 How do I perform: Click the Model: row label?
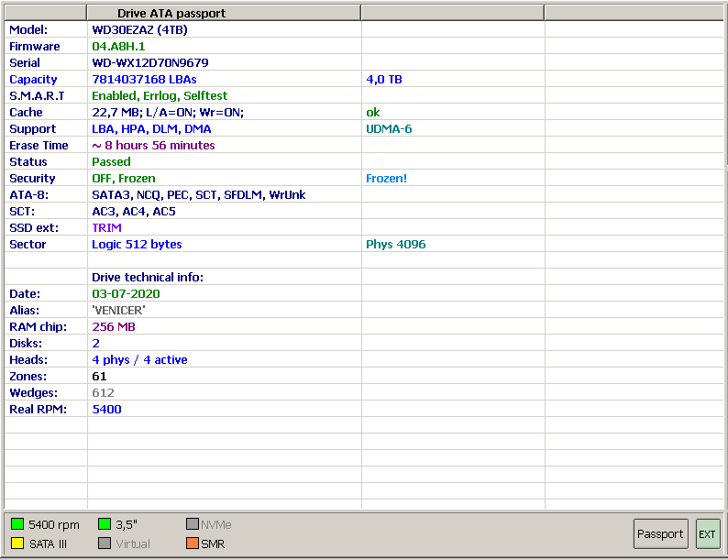(28, 29)
